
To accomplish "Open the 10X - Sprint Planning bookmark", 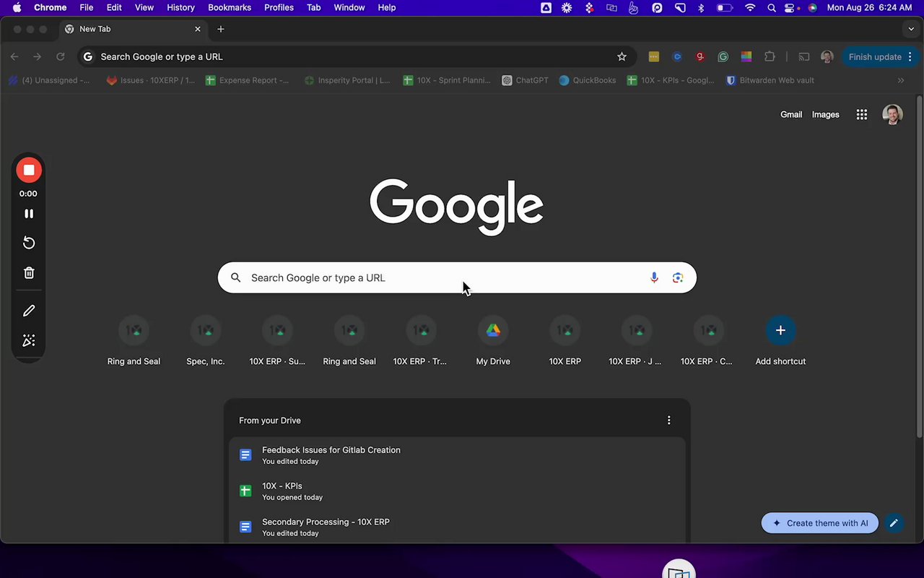I will click(x=447, y=80).
